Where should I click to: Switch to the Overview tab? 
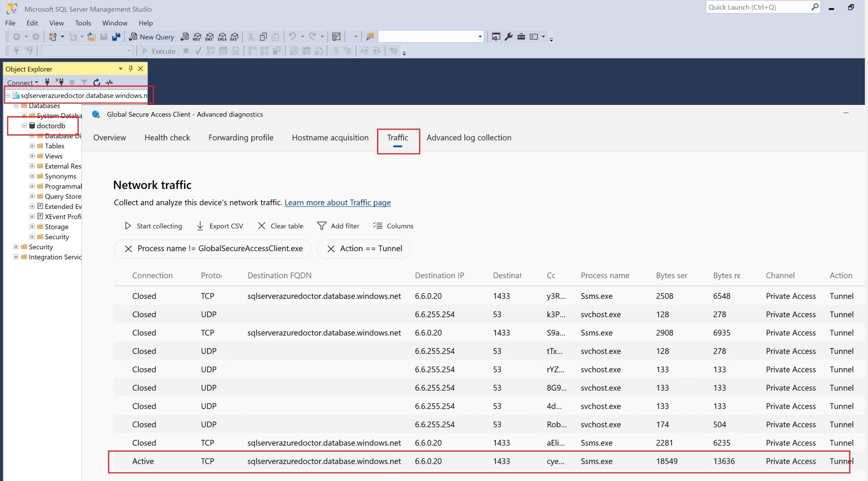coord(109,138)
